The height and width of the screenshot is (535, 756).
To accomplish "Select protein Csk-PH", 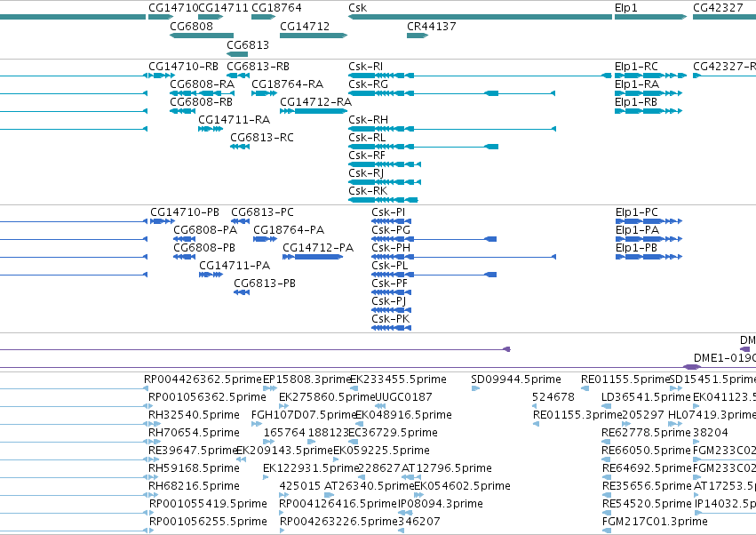I will (391, 248).
